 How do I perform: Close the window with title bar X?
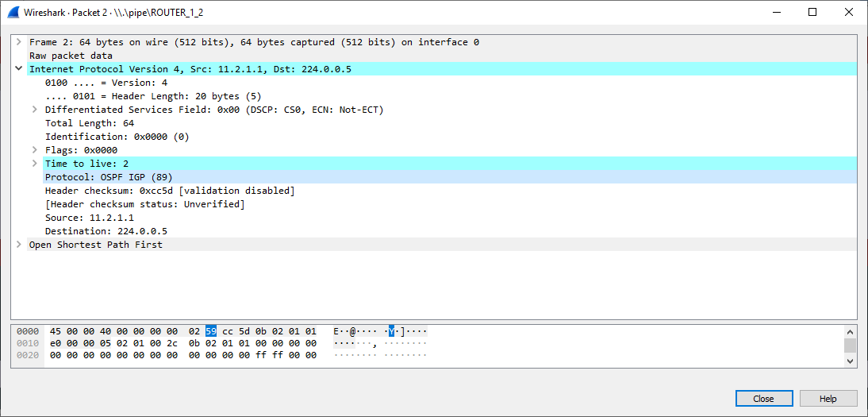point(849,12)
